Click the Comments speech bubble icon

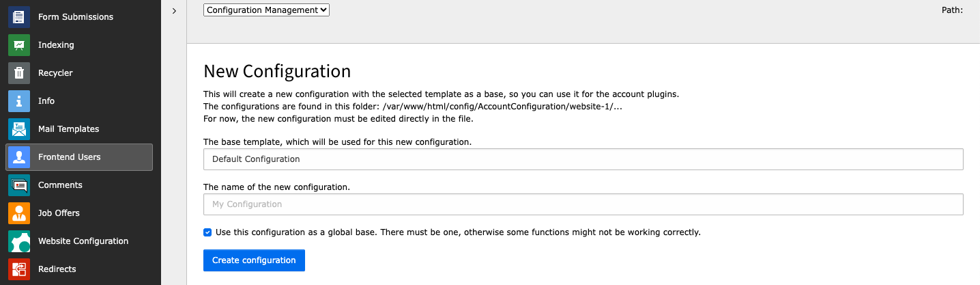[x=19, y=185]
